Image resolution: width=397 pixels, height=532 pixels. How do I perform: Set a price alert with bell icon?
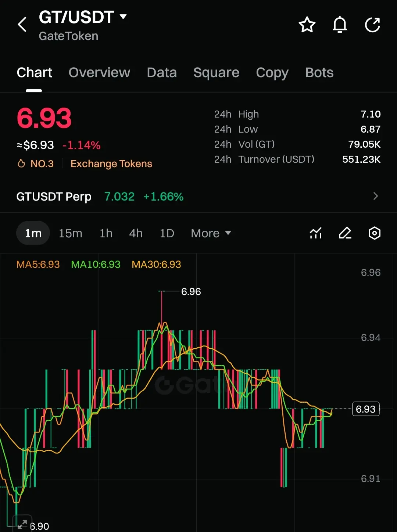click(340, 25)
